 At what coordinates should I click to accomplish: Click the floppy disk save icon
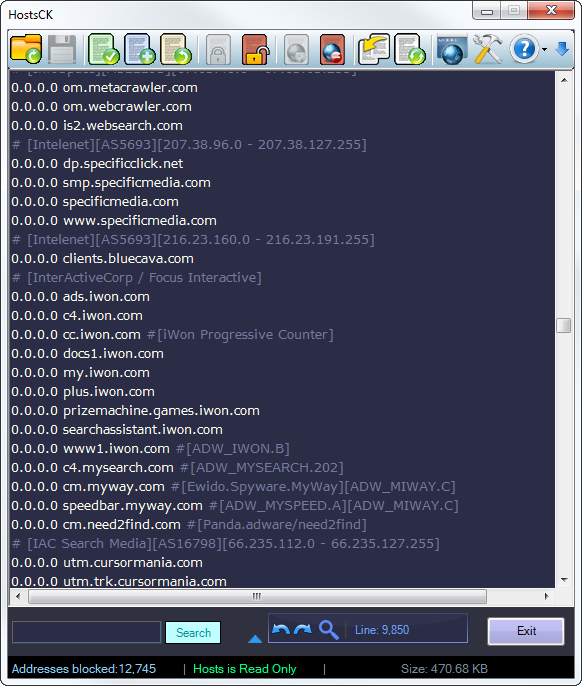coord(62,49)
